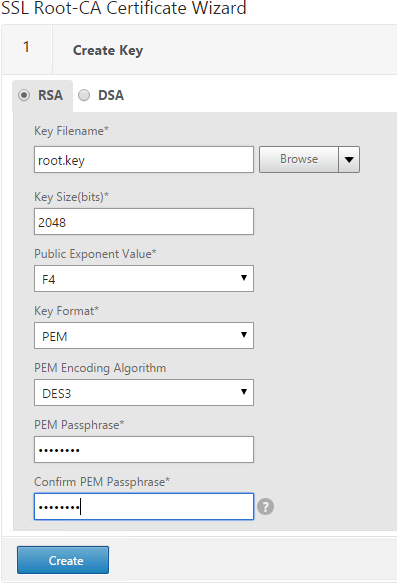Click the Key Size(bits) label
Viewport: 397px width, 583px height.
(71, 197)
